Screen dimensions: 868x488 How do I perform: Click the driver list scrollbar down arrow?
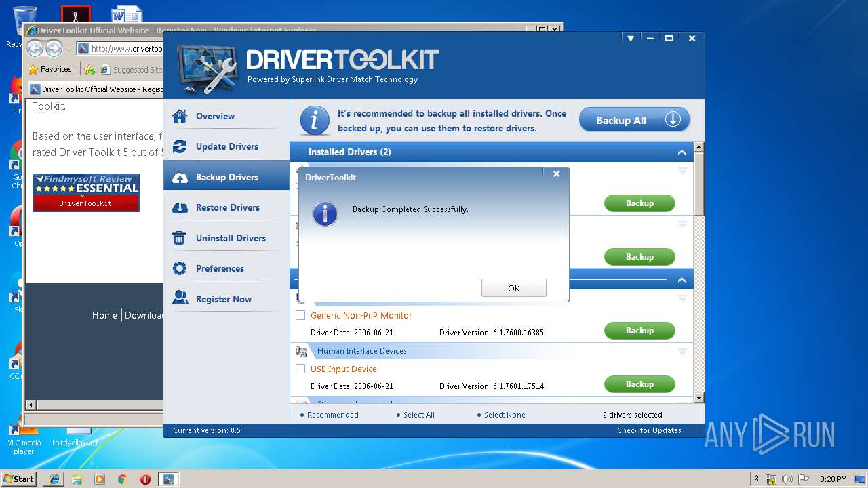point(699,398)
